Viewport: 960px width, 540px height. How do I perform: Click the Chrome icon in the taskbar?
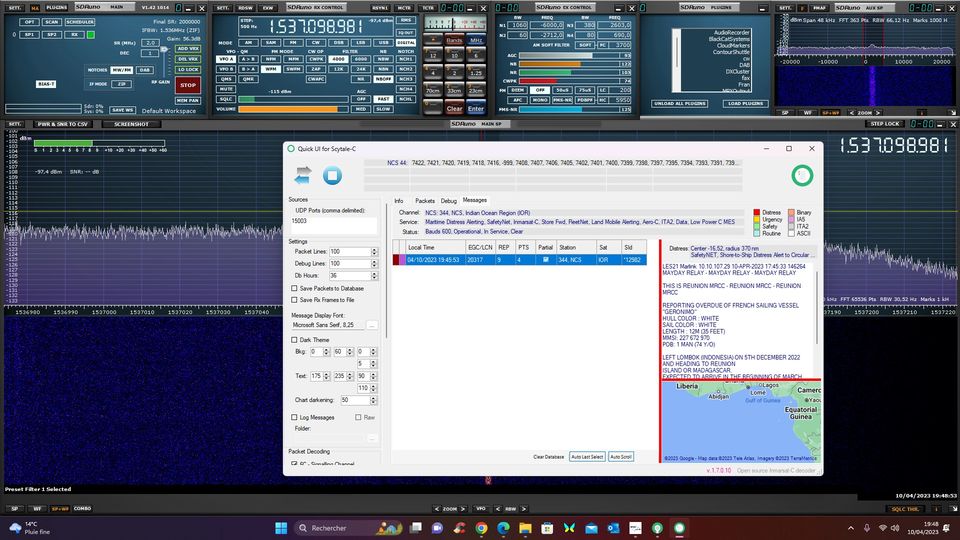point(481,527)
